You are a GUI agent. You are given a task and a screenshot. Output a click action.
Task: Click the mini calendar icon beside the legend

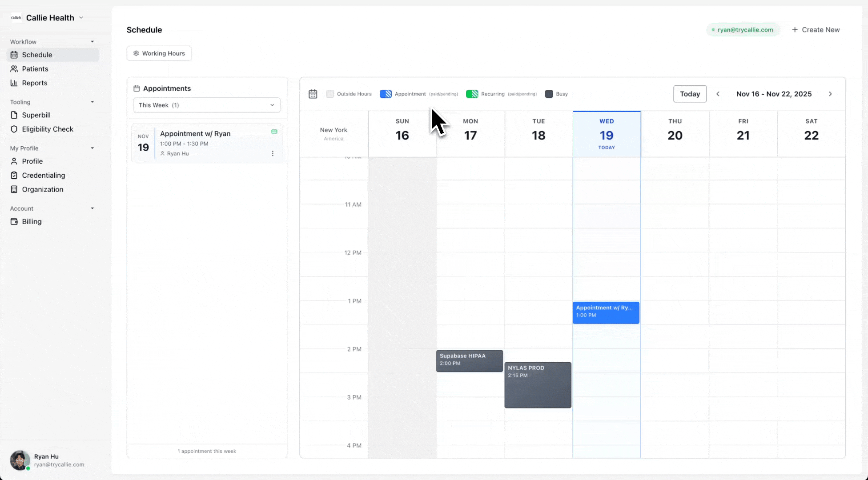tap(313, 94)
